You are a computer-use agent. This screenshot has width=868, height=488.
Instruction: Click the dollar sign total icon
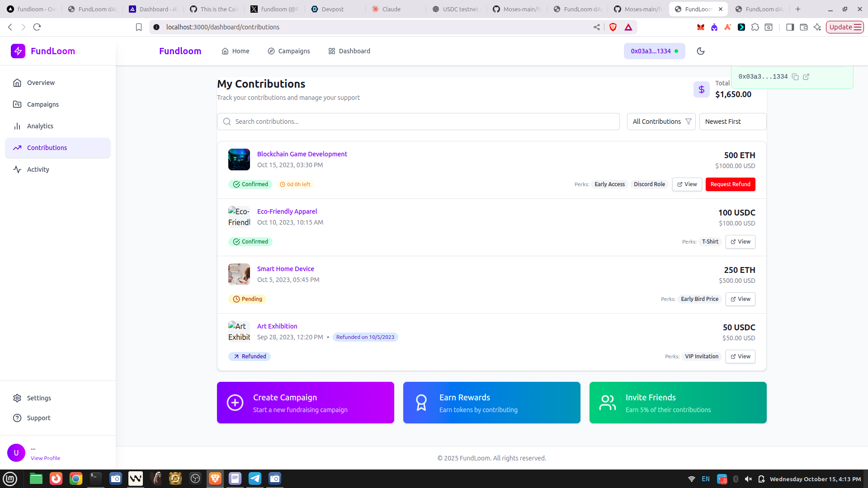pyautogui.click(x=701, y=89)
